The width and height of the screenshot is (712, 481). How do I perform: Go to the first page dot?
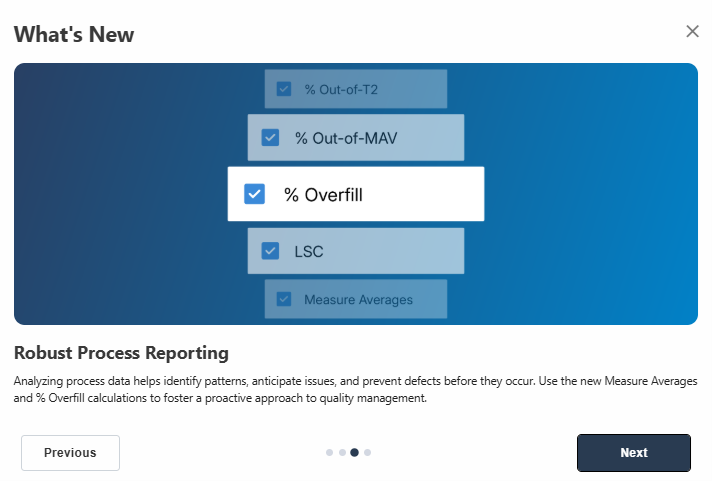point(330,453)
